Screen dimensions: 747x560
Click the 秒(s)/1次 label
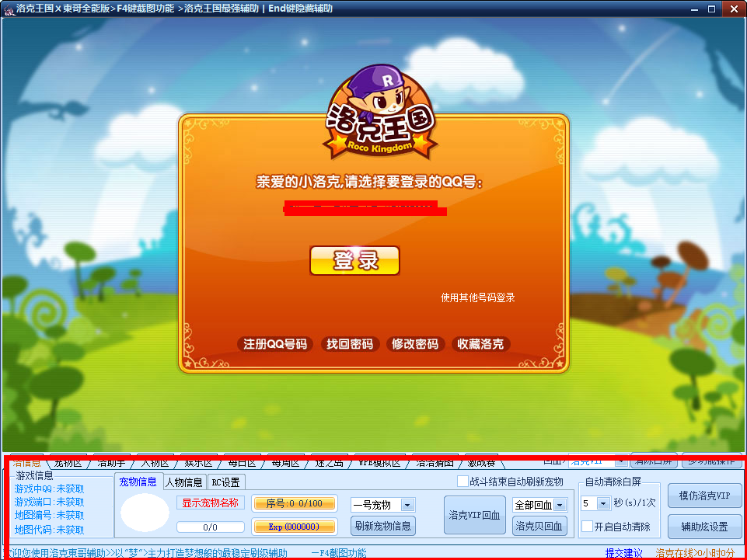coord(634,503)
